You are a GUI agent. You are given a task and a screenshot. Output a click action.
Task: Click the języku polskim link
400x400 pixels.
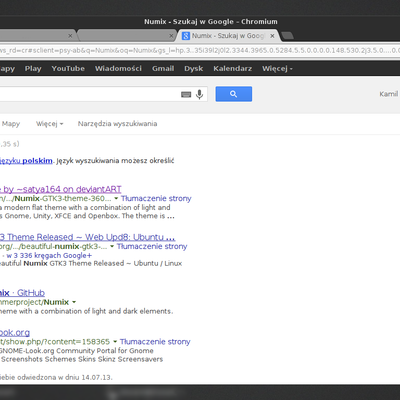(x=26, y=161)
